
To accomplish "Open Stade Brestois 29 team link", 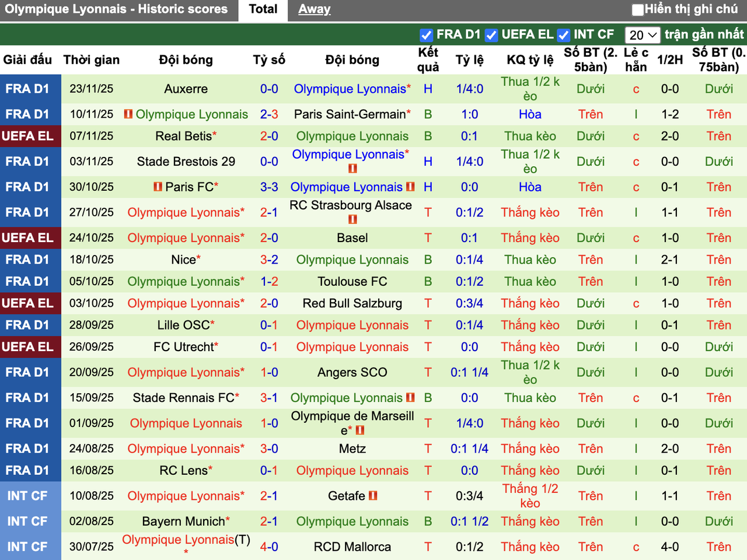I will 186,162.
